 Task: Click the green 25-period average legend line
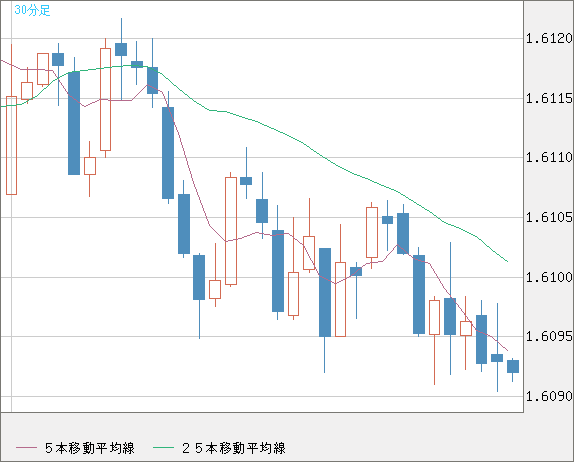coord(163,448)
